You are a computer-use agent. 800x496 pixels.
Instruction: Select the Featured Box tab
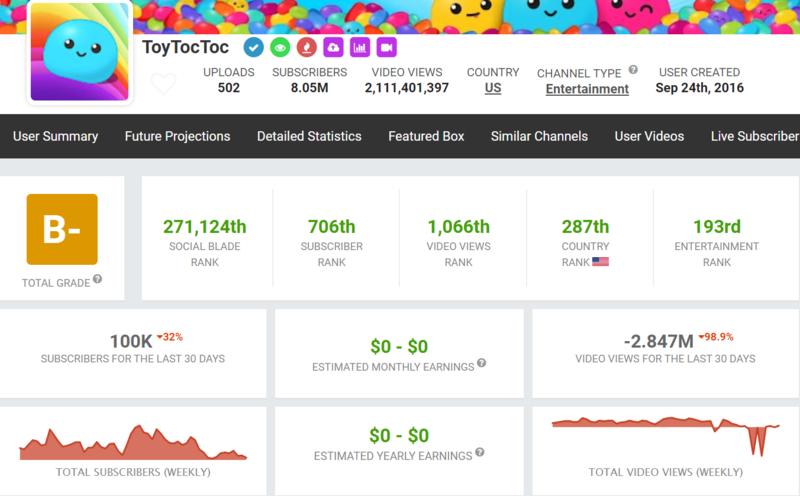[426, 136]
